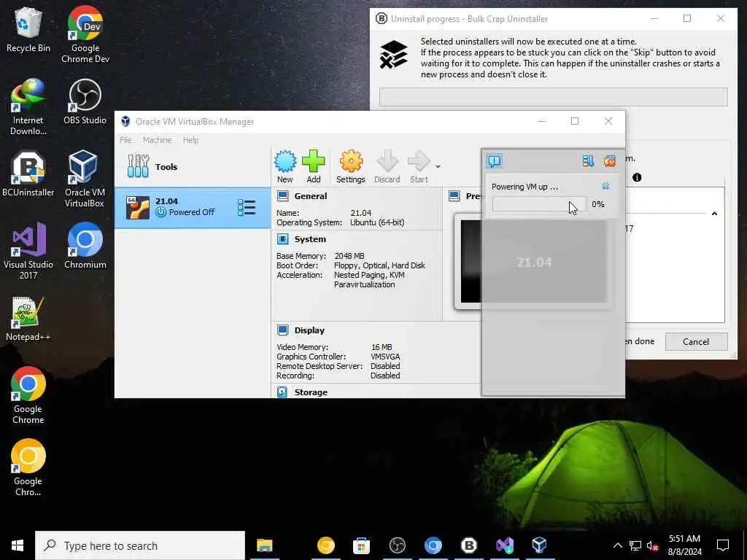Click the delete finished notifications icon
747x560 pixels.
tap(609, 161)
